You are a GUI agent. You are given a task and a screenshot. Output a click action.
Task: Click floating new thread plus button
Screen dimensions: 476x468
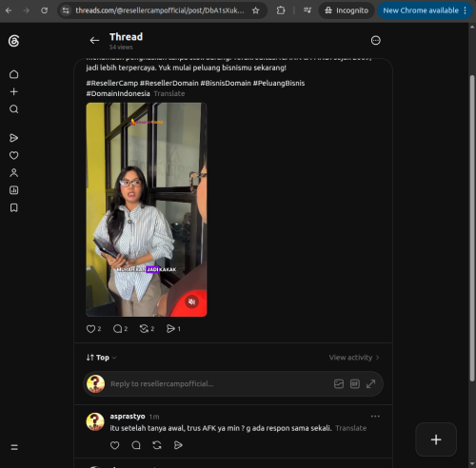(x=436, y=439)
